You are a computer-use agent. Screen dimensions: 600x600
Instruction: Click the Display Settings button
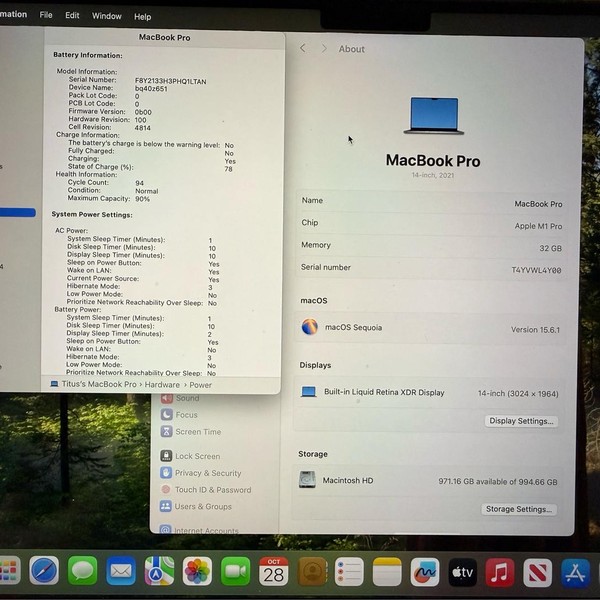pos(521,421)
